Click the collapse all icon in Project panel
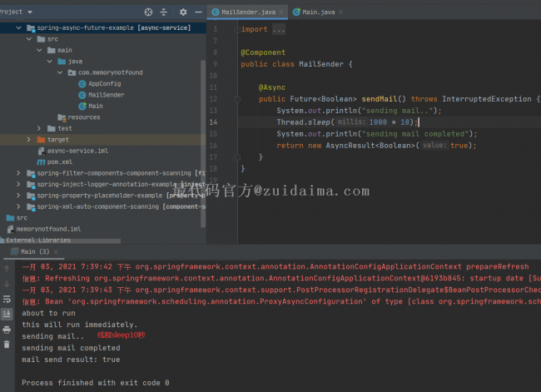The height and width of the screenshot is (392, 541). click(x=164, y=12)
